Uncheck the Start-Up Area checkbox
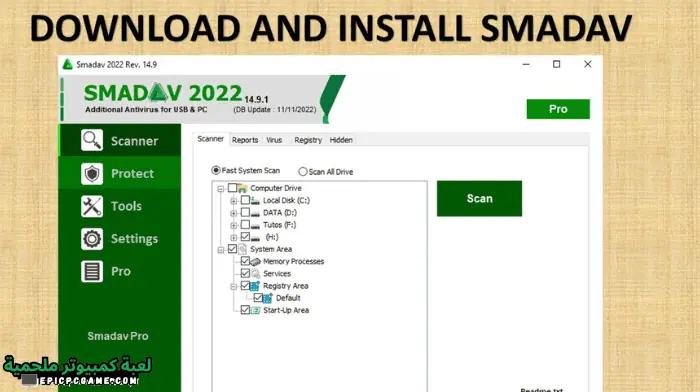This screenshot has width=700, height=392. click(245, 309)
